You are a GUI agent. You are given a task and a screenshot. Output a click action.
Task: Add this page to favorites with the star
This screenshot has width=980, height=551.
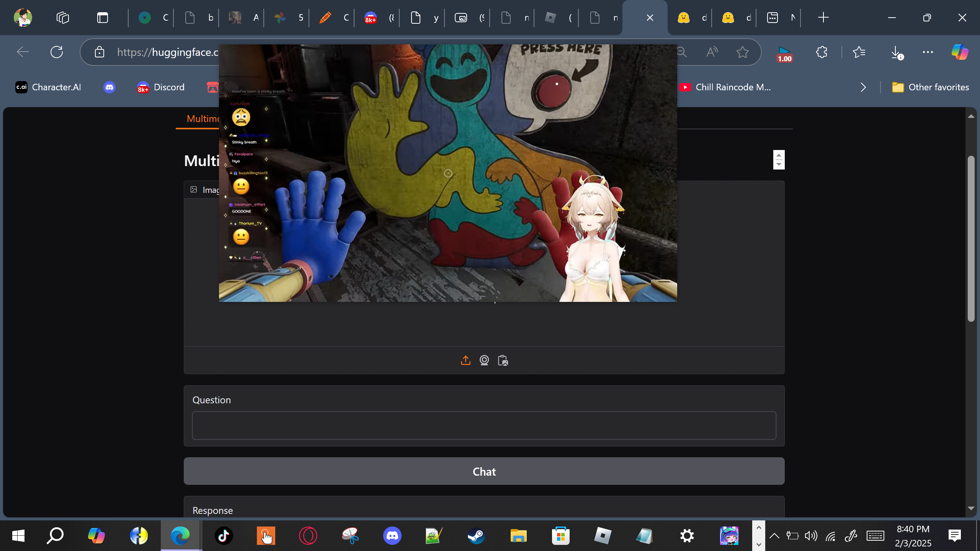tap(743, 52)
